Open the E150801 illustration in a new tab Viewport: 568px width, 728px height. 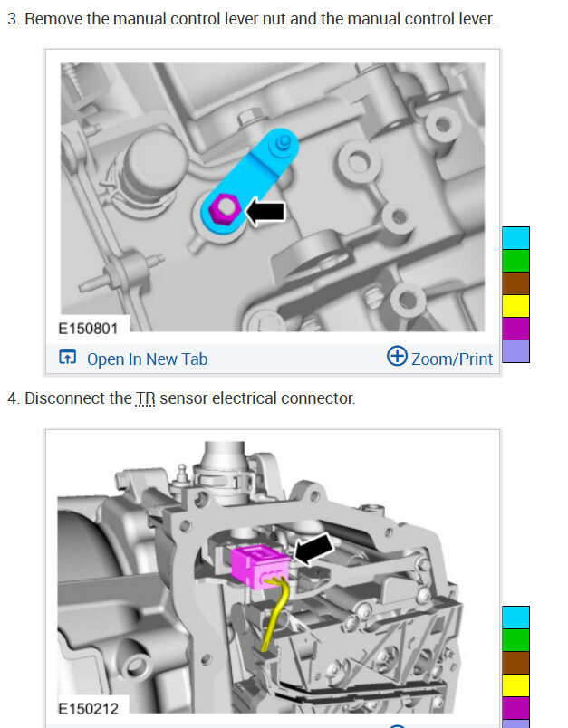click(133, 359)
